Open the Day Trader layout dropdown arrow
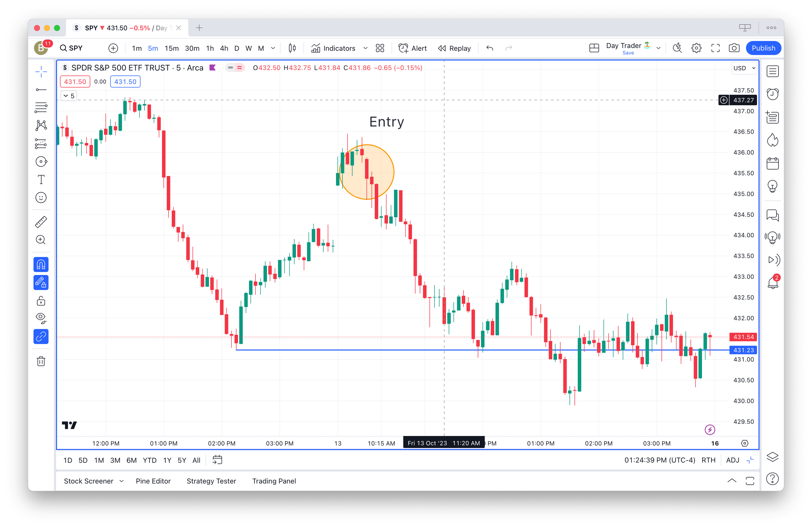 pos(658,48)
